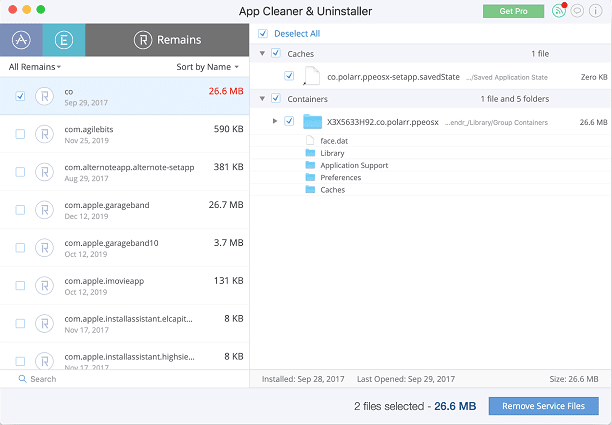Uncheck the Caches group checkbox

pyautogui.click(x=276, y=53)
